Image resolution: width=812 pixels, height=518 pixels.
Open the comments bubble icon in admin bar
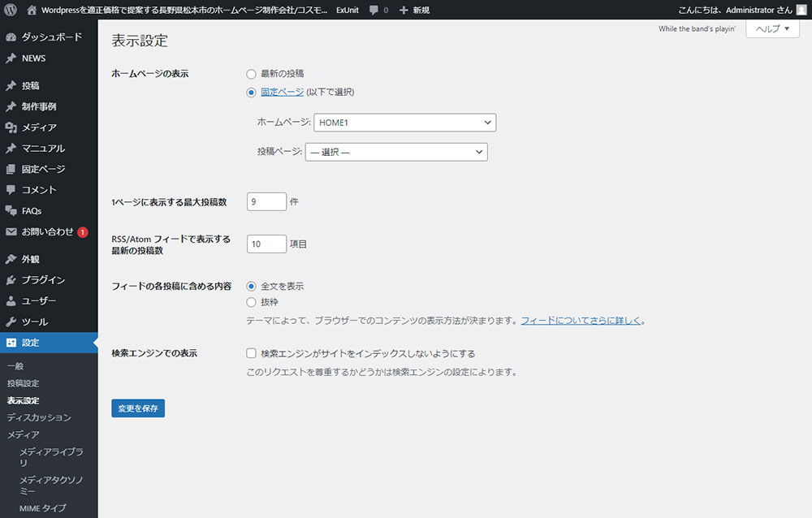click(374, 10)
